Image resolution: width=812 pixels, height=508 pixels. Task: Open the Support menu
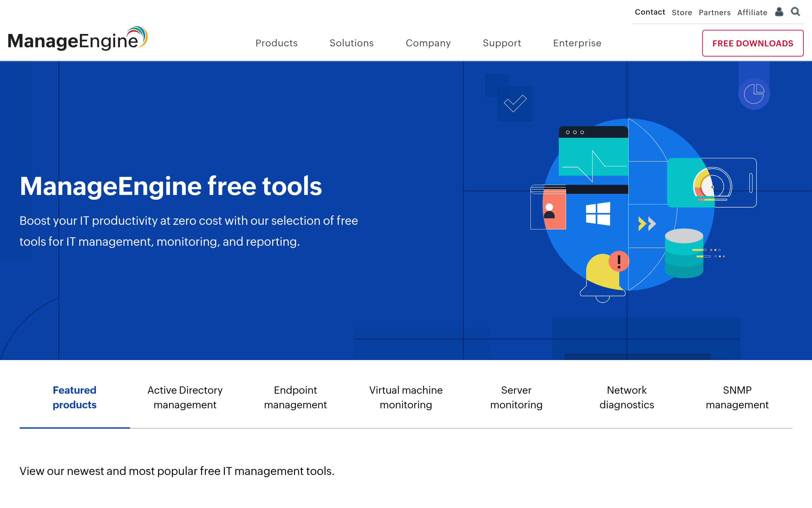pyautogui.click(x=502, y=43)
